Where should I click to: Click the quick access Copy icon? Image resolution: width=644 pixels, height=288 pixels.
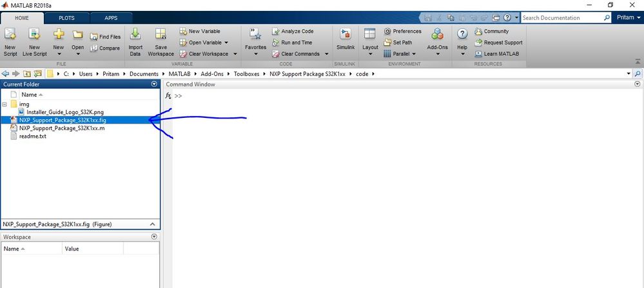coord(451,17)
